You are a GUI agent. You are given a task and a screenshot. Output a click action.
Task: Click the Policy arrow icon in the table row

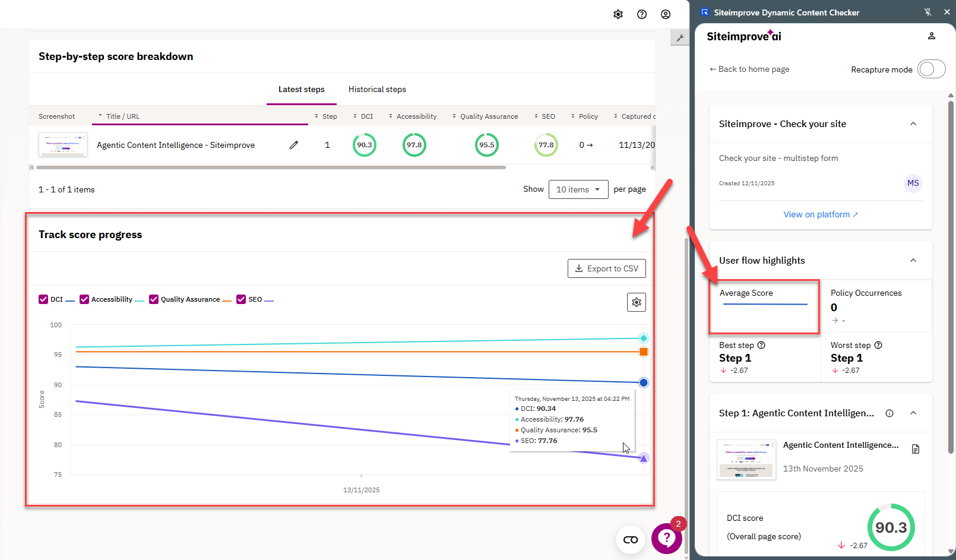point(590,145)
